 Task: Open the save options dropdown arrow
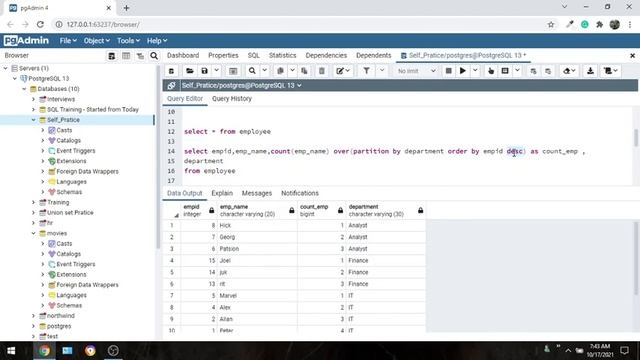[x=216, y=71]
